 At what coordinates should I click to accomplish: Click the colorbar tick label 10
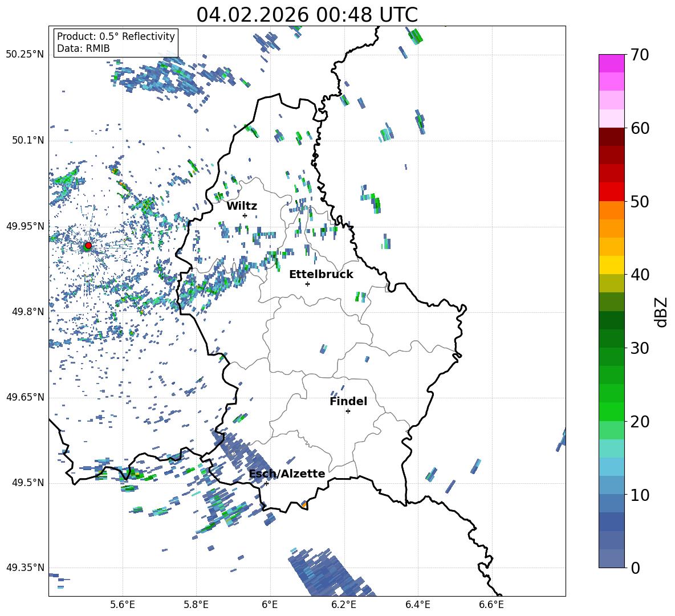pos(640,495)
